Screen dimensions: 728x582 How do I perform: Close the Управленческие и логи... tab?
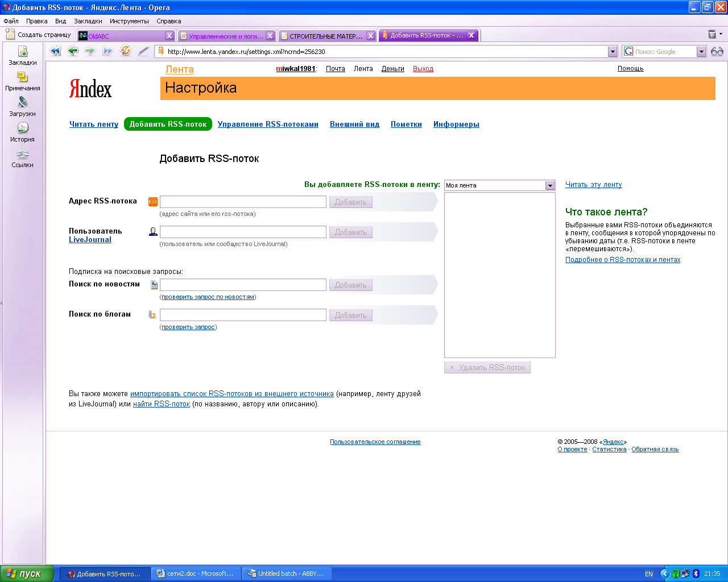click(x=270, y=36)
